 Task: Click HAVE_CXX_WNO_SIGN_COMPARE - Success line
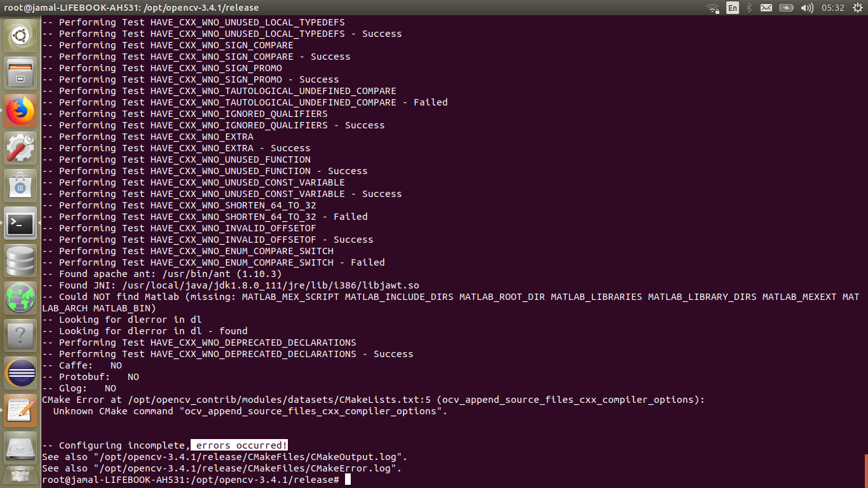pos(196,57)
